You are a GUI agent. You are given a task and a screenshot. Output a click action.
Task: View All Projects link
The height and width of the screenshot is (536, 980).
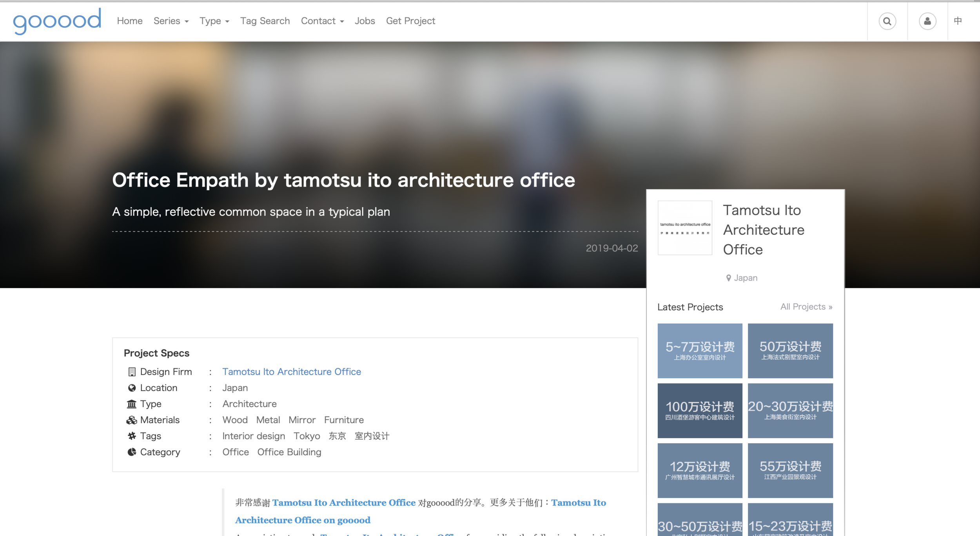[806, 306]
